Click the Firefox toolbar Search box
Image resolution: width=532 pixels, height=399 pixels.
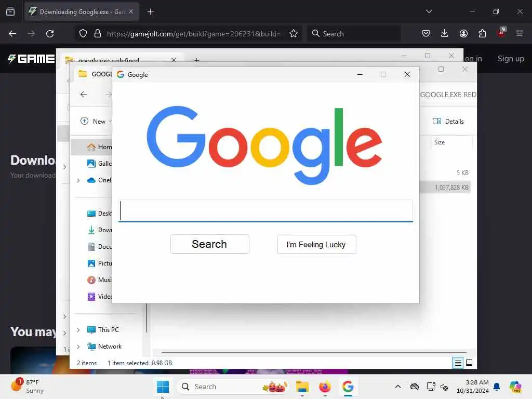(354, 34)
